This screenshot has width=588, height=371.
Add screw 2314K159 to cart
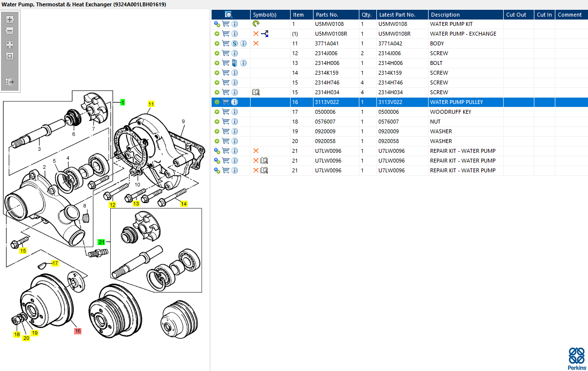(x=226, y=73)
